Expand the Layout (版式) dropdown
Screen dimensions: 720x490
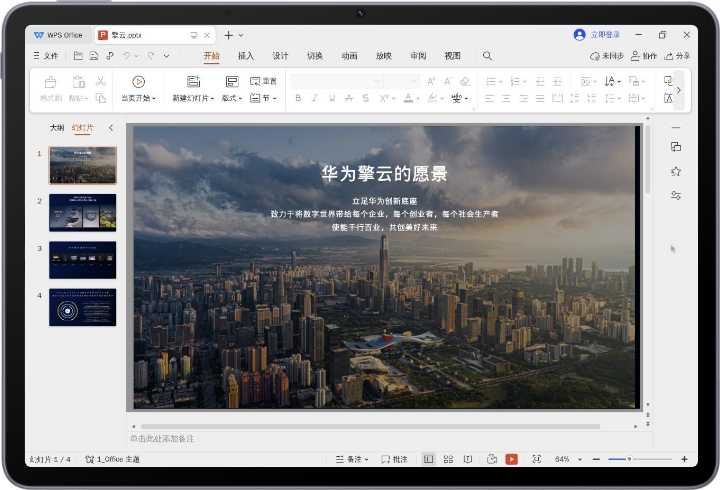232,98
